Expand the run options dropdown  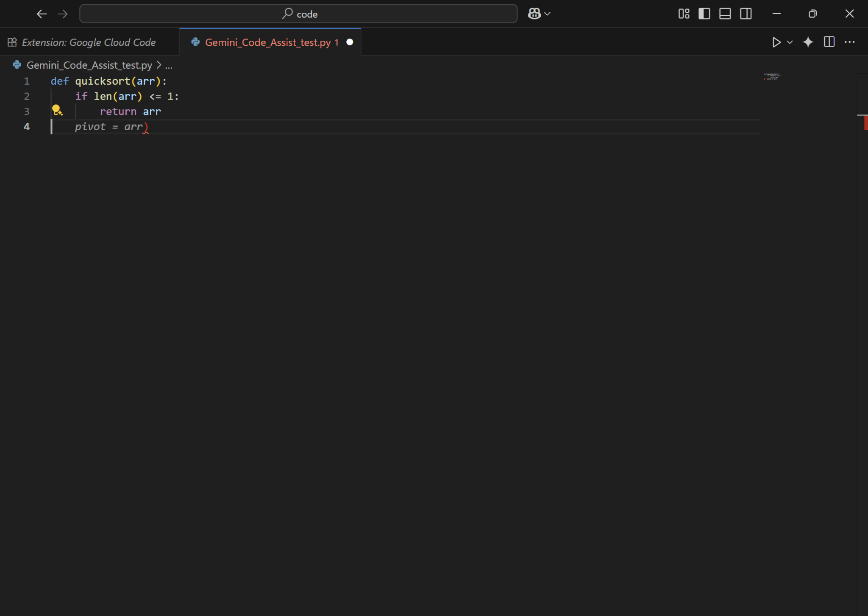(x=790, y=42)
